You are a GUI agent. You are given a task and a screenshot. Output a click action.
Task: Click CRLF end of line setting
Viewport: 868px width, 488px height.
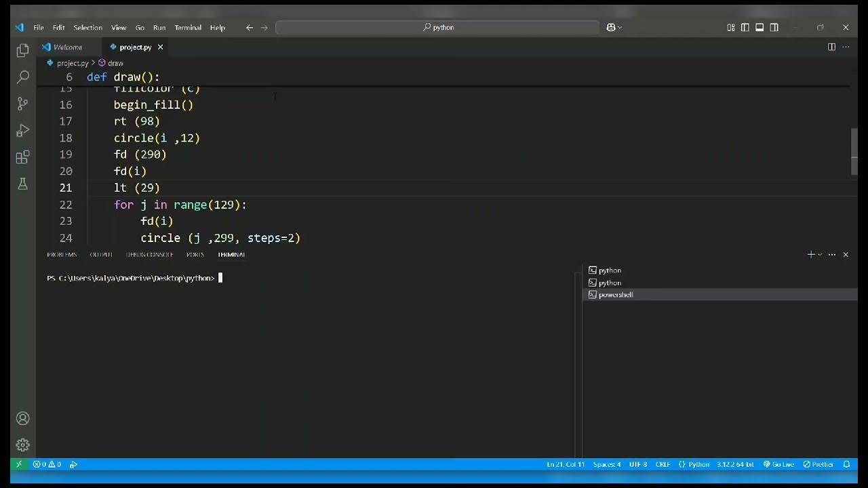pos(663,464)
